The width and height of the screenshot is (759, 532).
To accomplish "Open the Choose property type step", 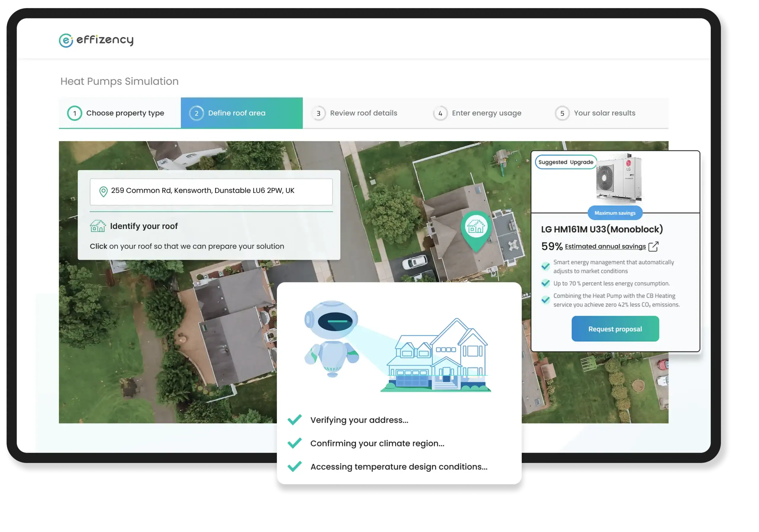I will 120,113.
